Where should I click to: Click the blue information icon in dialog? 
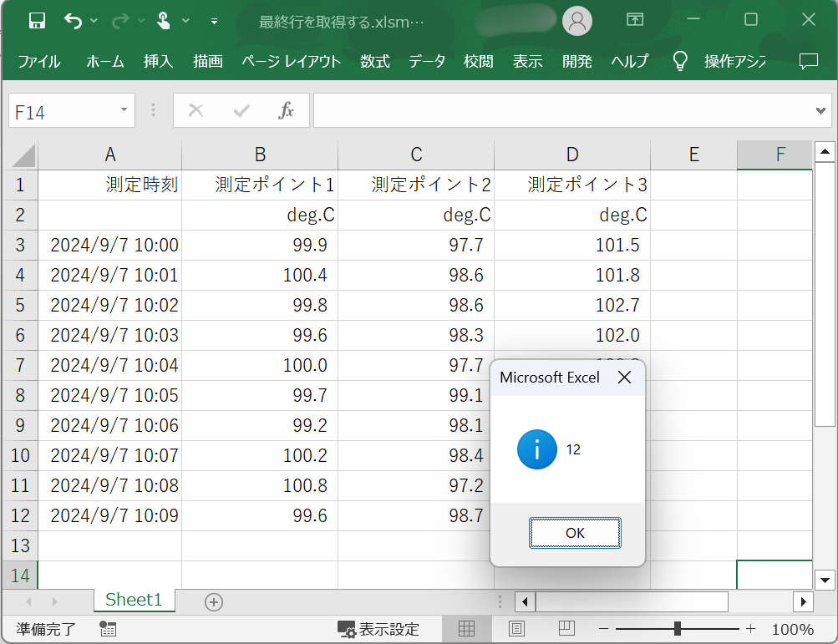coord(537,449)
